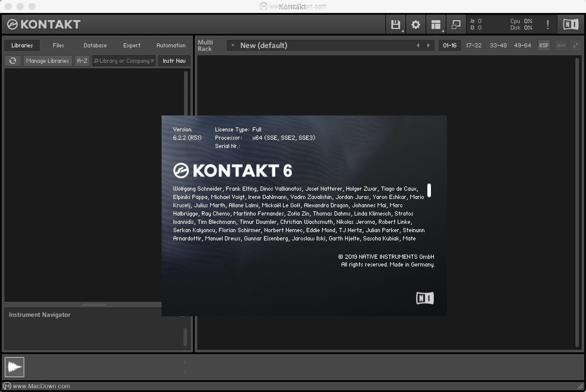Open the multi preset dropdown arrow

tap(233, 45)
